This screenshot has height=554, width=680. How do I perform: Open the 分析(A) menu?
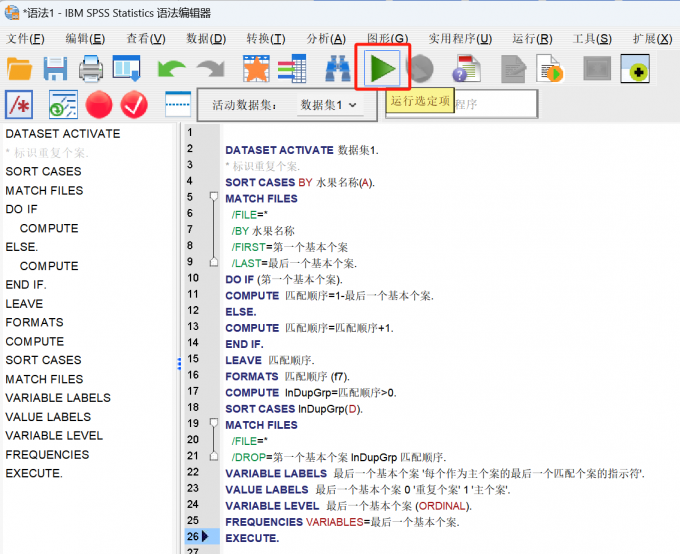[326, 39]
